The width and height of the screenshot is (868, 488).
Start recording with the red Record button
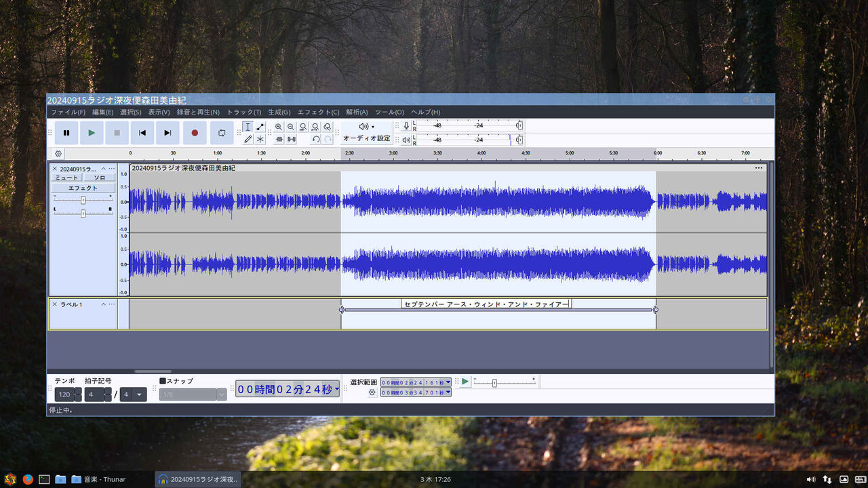195,133
